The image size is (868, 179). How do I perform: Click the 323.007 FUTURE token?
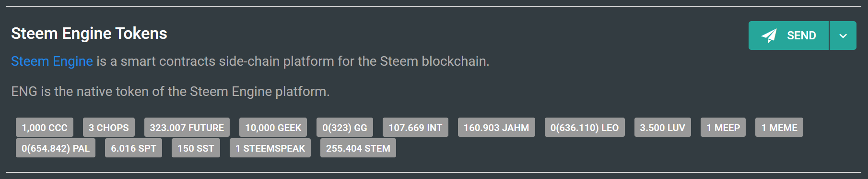pos(187,128)
